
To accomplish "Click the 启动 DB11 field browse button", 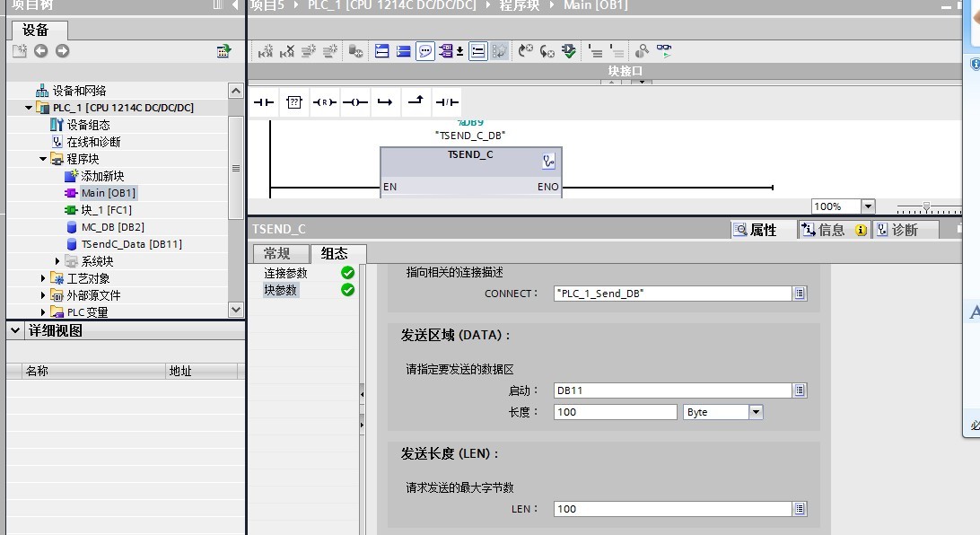I will click(800, 390).
